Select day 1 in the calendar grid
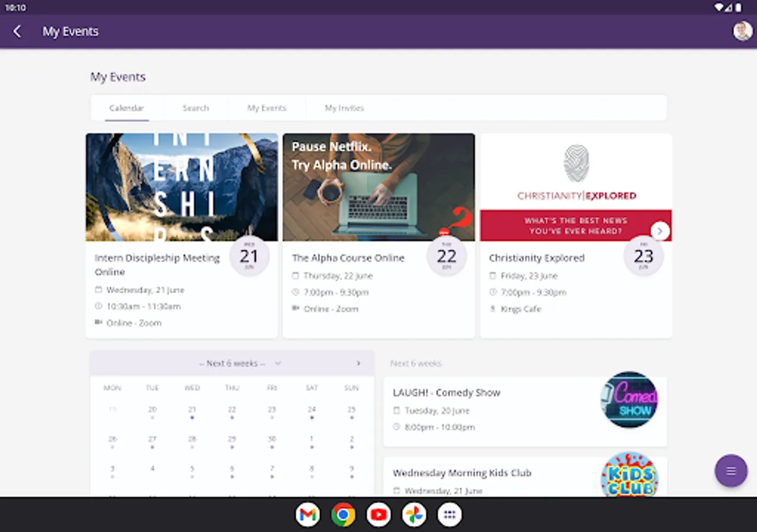This screenshot has width=757, height=532. coord(312,439)
